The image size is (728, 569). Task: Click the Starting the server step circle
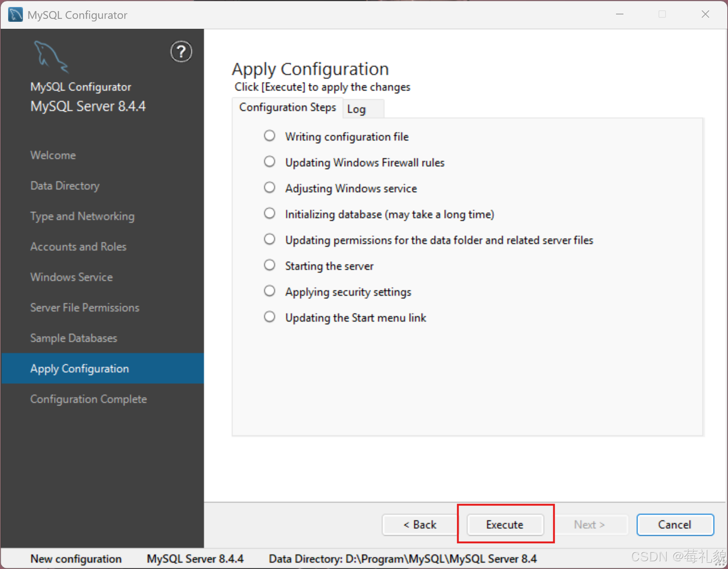[x=269, y=265]
